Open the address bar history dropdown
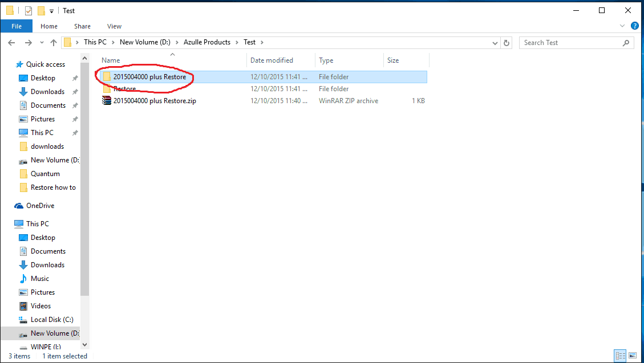Image resolution: width=644 pixels, height=363 pixels. click(x=495, y=43)
